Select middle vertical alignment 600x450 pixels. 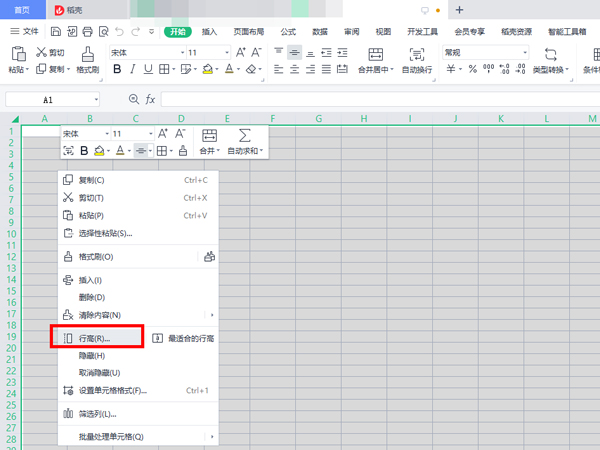click(294, 52)
